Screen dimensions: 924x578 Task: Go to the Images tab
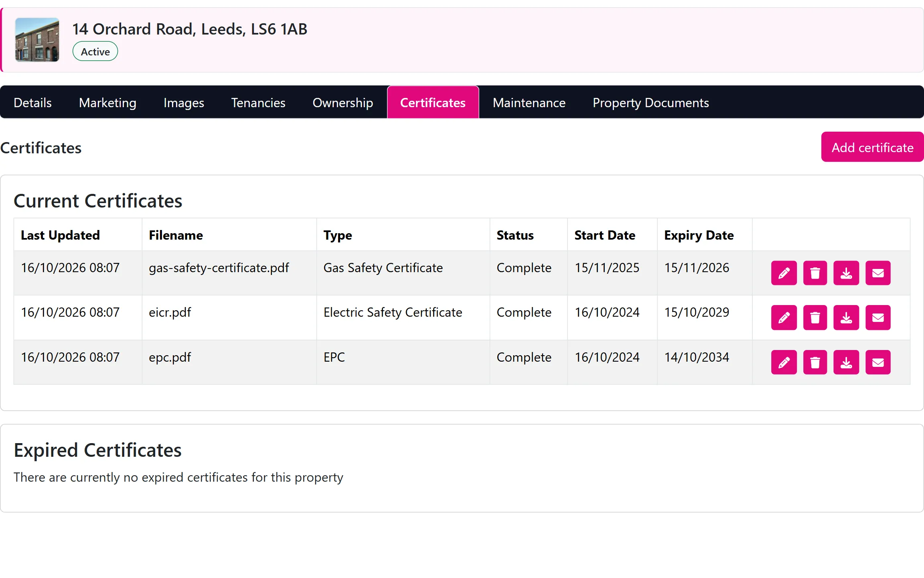[x=184, y=103]
